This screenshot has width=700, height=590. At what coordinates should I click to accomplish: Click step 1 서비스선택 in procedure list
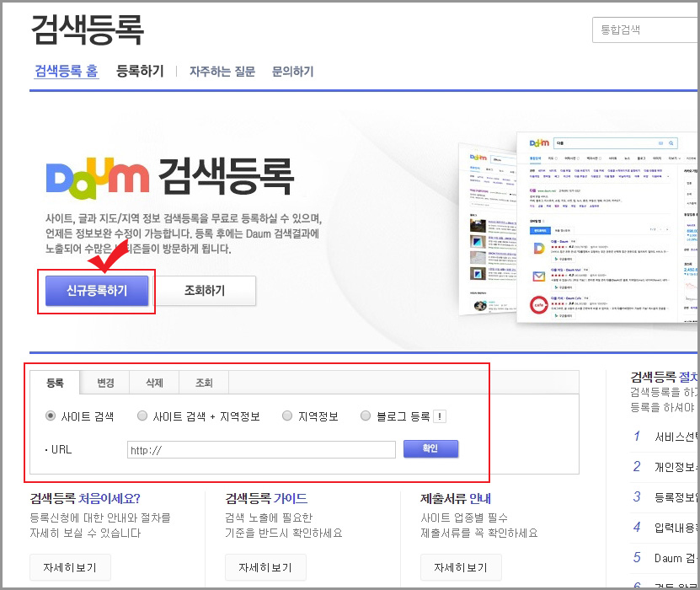click(x=665, y=437)
